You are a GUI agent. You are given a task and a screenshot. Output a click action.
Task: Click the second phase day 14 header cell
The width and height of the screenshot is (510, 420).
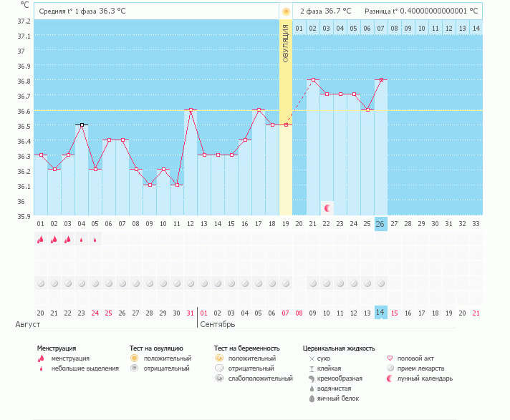476,28
